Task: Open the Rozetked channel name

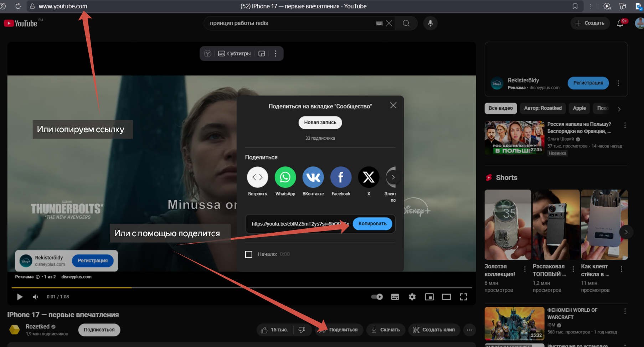Action: coord(37,327)
